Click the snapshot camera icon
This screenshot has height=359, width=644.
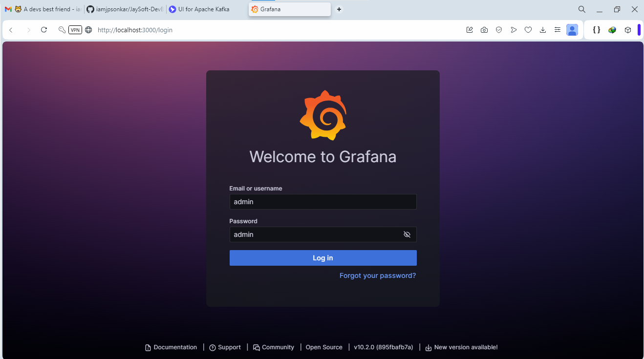tap(484, 30)
